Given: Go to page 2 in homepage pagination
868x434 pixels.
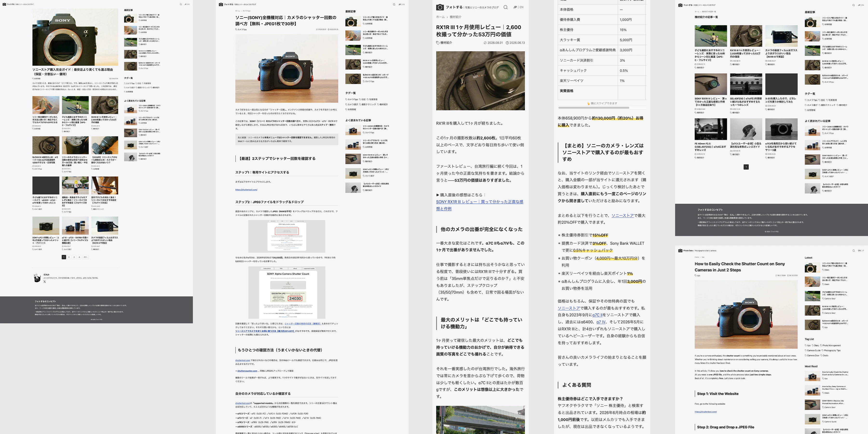Looking at the screenshot, I should coord(69,257).
